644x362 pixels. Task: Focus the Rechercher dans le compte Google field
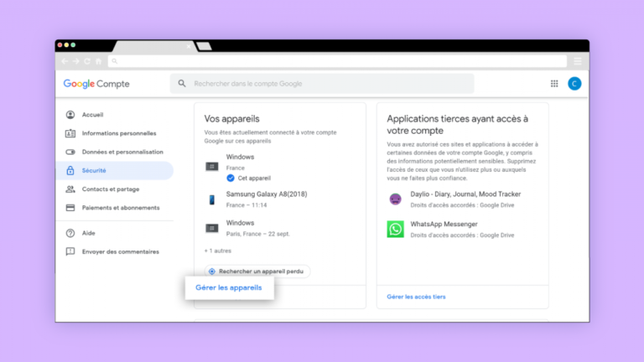pyautogui.click(x=322, y=84)
